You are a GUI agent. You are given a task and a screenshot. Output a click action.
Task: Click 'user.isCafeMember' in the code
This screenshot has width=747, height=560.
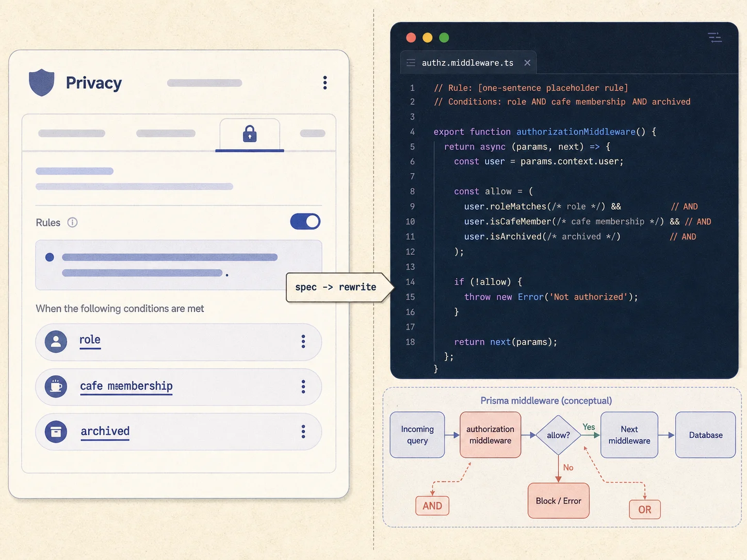pos(508,221)
